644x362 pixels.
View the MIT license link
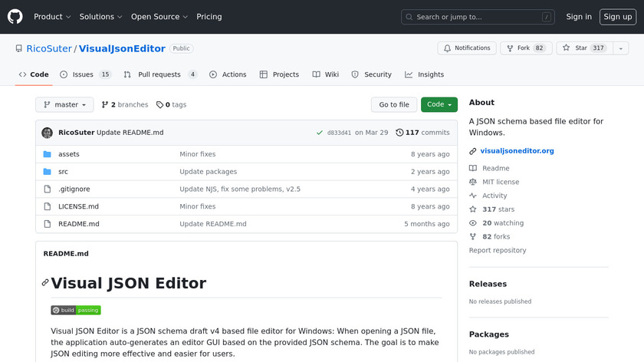[500, 182]
